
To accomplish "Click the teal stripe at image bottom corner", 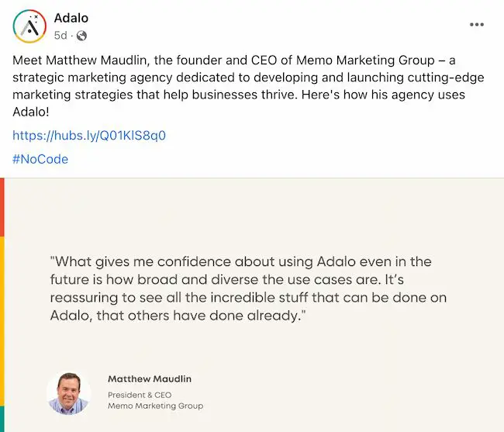I will [2, 419].
